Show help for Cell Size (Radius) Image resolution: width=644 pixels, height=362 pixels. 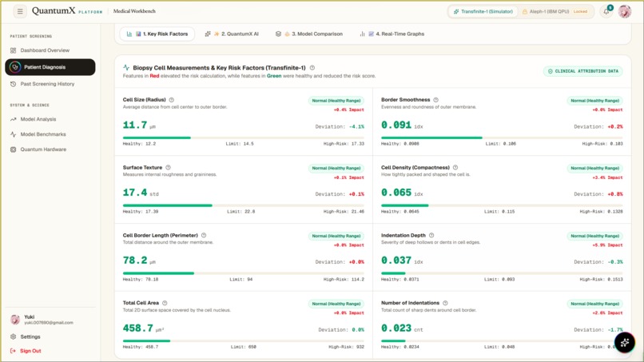172,100
